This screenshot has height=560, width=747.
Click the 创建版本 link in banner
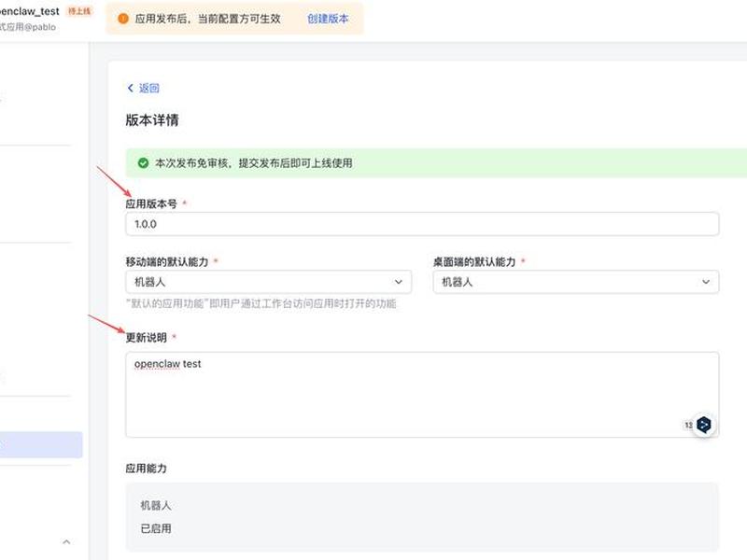coord(328,19)
